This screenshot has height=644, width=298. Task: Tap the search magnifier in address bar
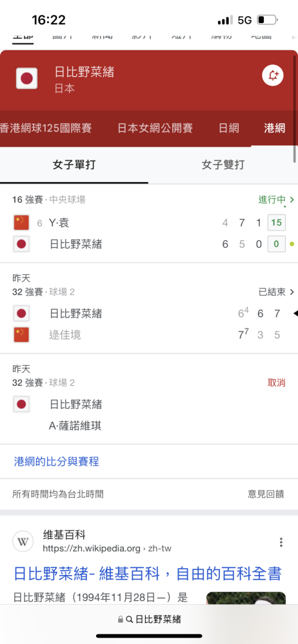tap(129, 620)
